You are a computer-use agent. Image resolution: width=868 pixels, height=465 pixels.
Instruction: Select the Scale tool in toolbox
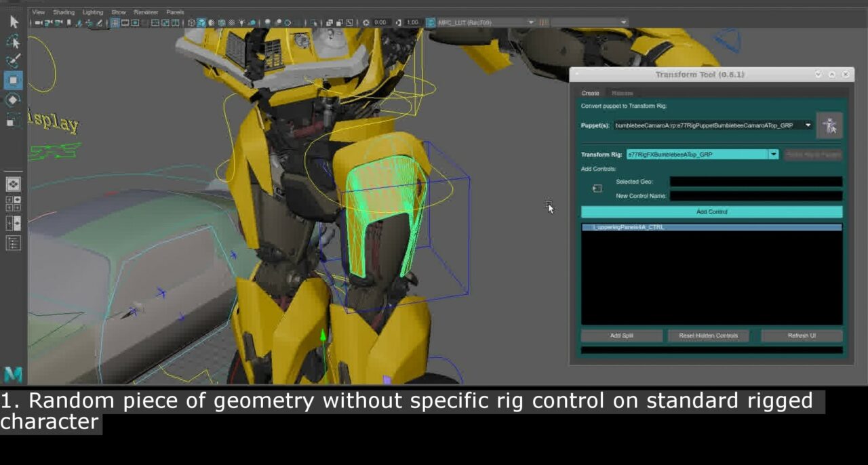(14, 120)
